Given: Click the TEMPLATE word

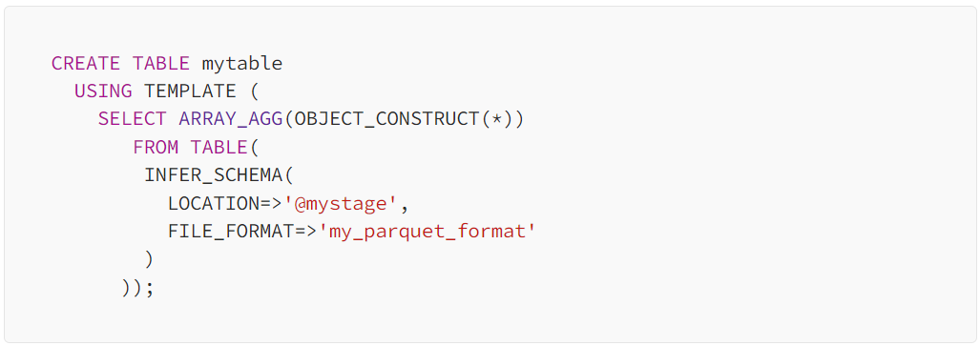Looking at the screenshot, I should [x=190, y=92].
